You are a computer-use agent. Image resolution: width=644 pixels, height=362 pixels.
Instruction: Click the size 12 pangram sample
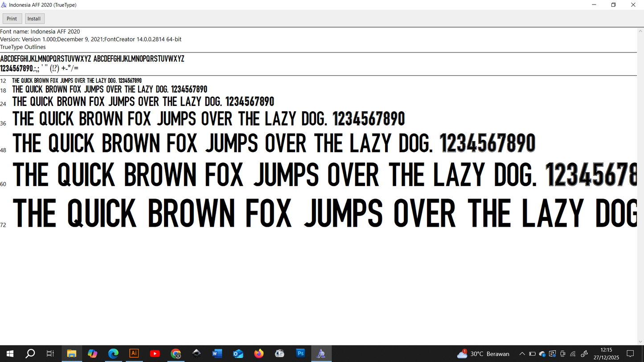77,81
